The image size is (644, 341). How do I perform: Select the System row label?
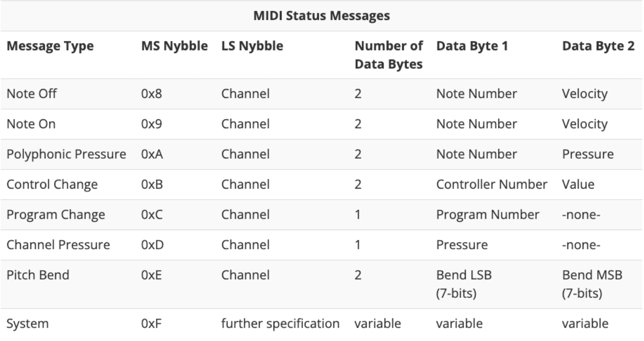[28, 324]
